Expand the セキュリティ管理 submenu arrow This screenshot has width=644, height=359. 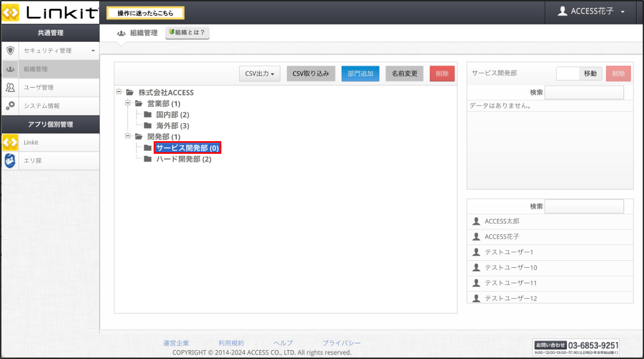pos(93,51)
